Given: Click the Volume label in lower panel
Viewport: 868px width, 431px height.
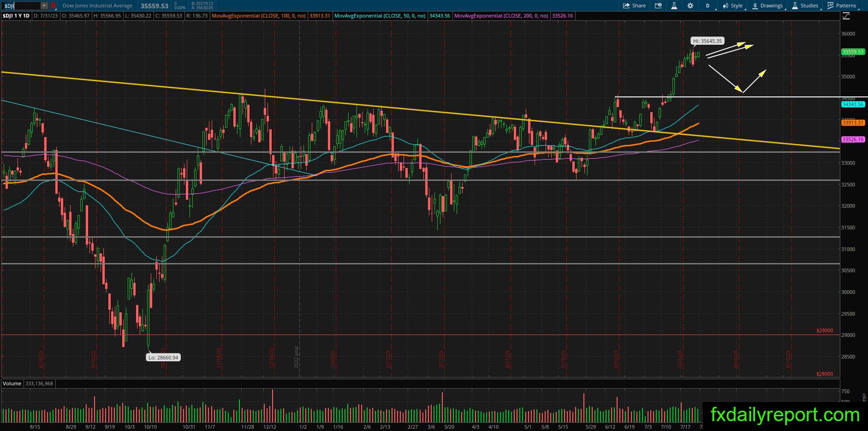Looking at the screenshot, I should tap(12, 383).
